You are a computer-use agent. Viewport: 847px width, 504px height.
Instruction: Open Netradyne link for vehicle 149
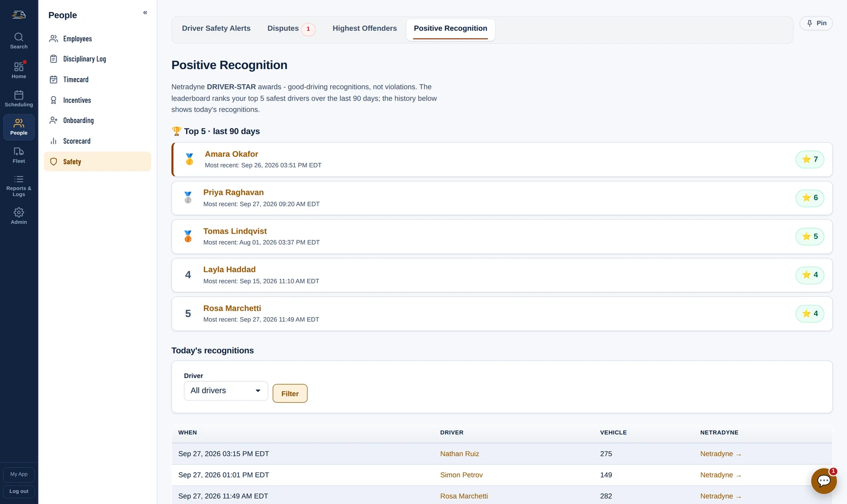[720, 475]
